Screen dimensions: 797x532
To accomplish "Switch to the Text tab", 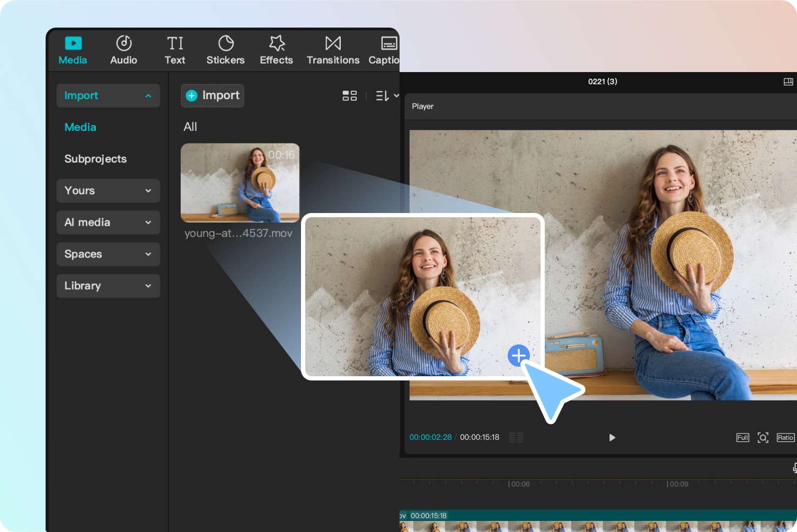I will (175, 49).
